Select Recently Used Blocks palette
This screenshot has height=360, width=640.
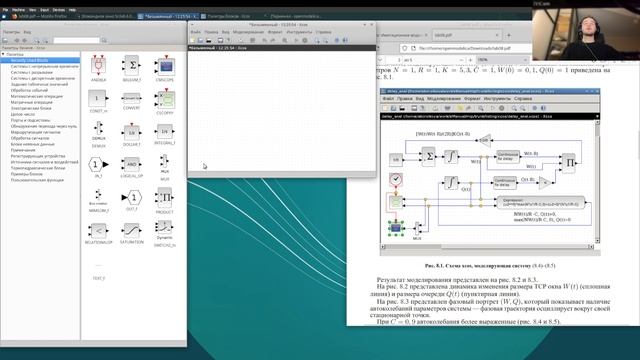40,60
